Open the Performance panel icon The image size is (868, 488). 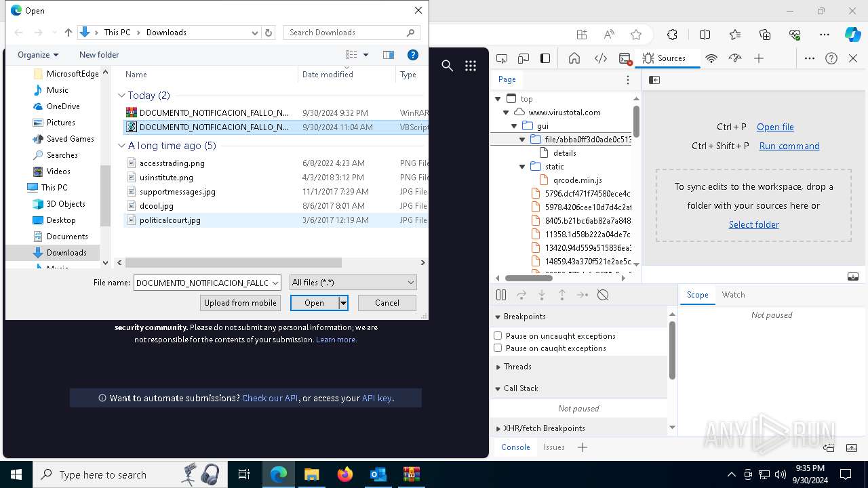click(735, 58)
